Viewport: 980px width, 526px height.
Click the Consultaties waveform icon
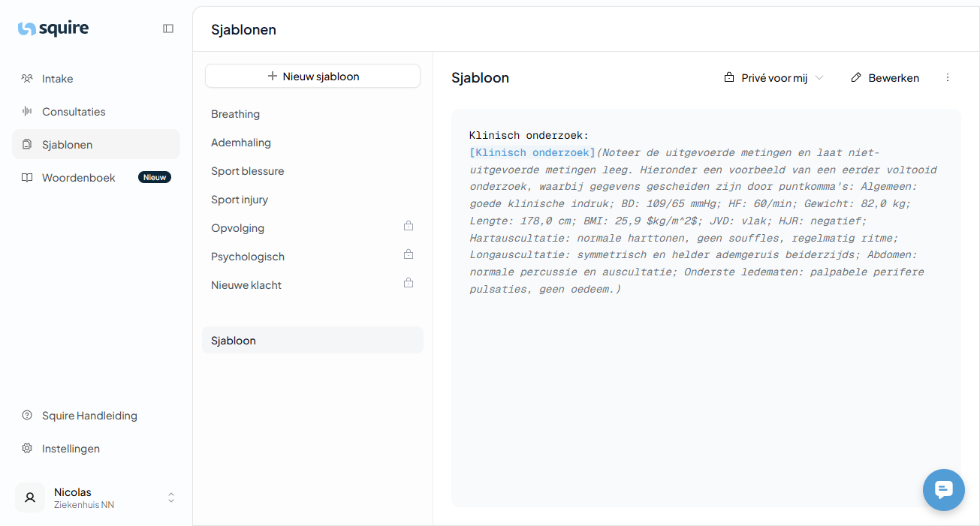[x=27, y=112]
